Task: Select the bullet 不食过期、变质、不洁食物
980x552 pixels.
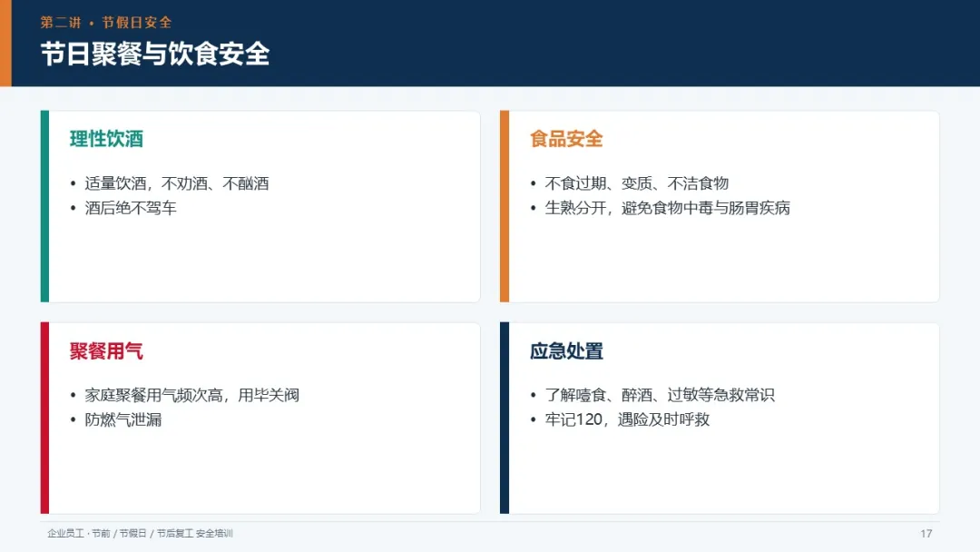Action: [637, 183]
